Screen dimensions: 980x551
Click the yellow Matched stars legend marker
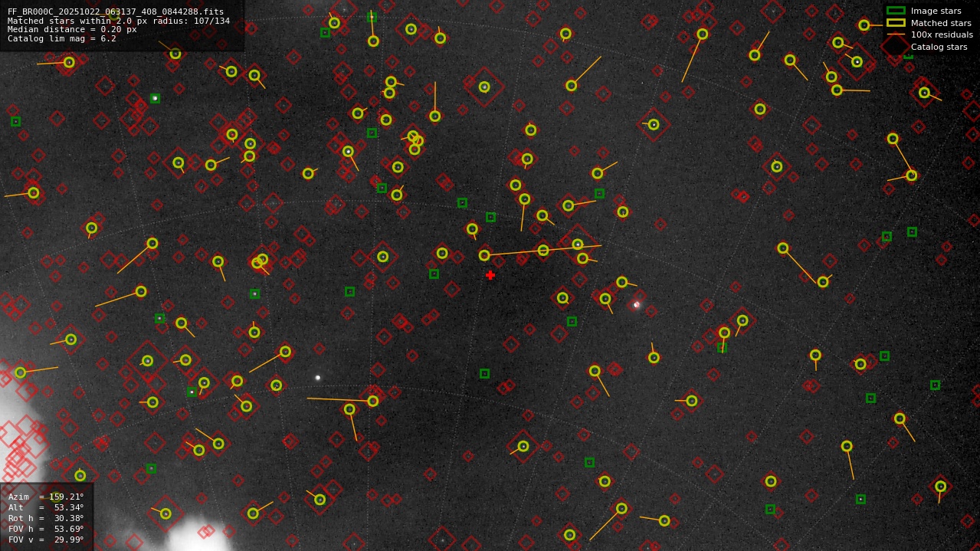coord(896,23)
